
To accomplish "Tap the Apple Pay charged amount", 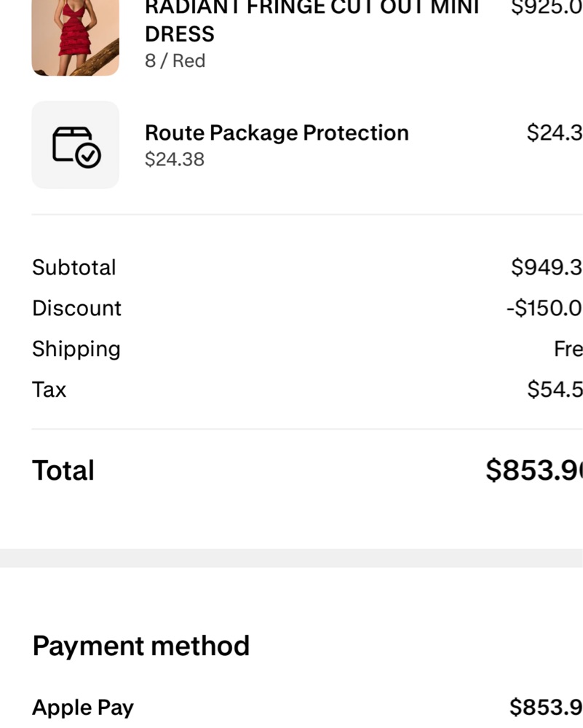I will coord(546,708).
